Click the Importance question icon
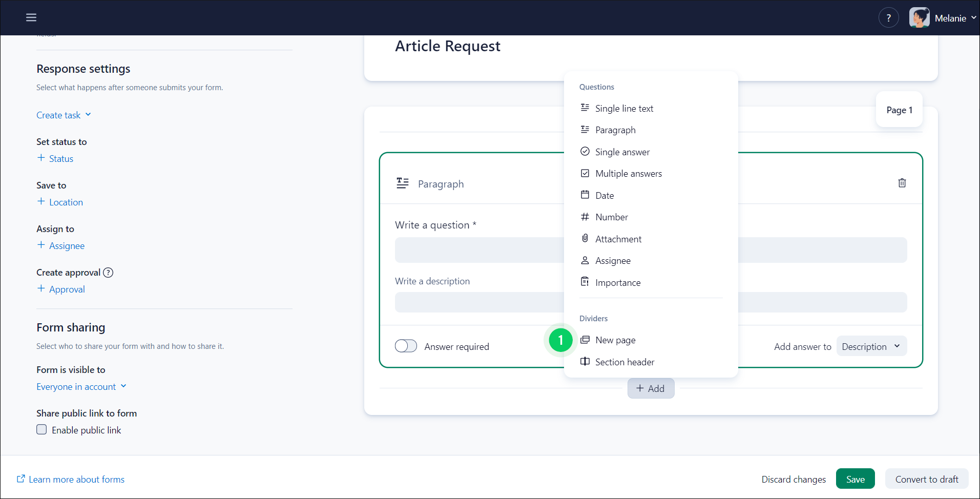This screenshot has height=499, width=980. (585, 281)
